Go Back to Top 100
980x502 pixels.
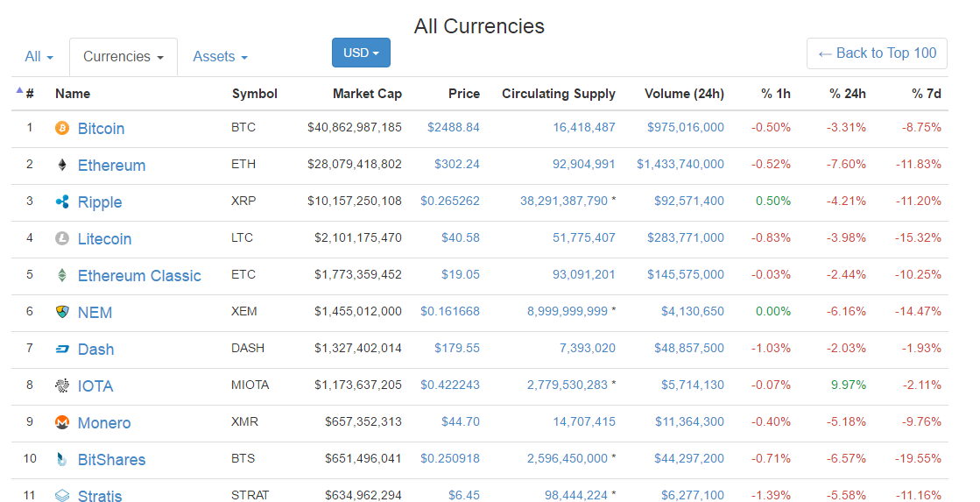click(877, 53)
